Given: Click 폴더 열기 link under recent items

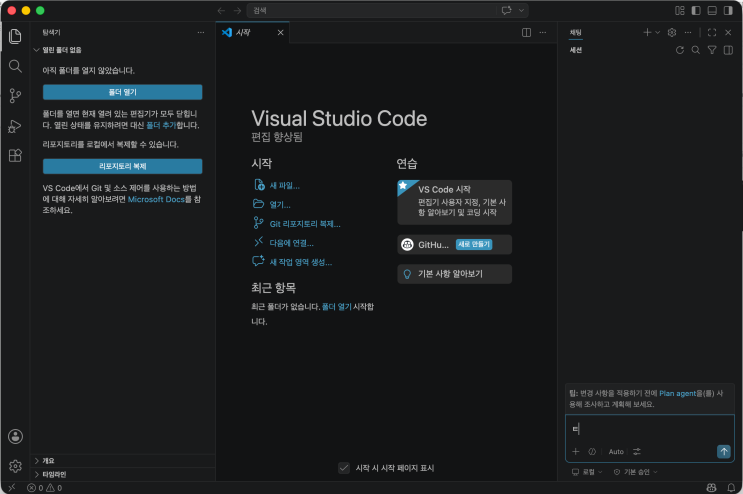Looking at the screenshot, I should pyautogui.click(x=336, y=306).
